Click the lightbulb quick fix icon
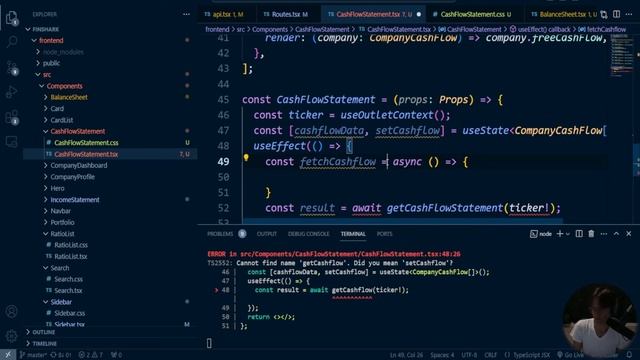The width and height of the screenshot is (640, 360). [x=246, y=157]
